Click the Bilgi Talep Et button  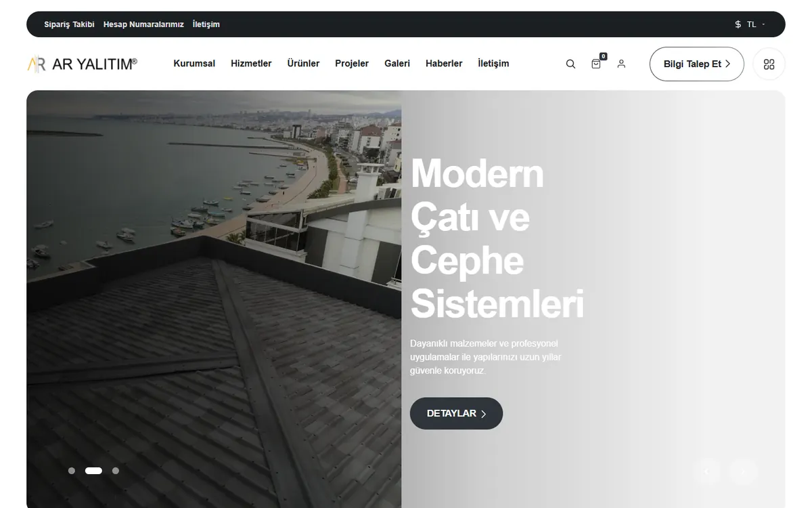click(697, 64)
